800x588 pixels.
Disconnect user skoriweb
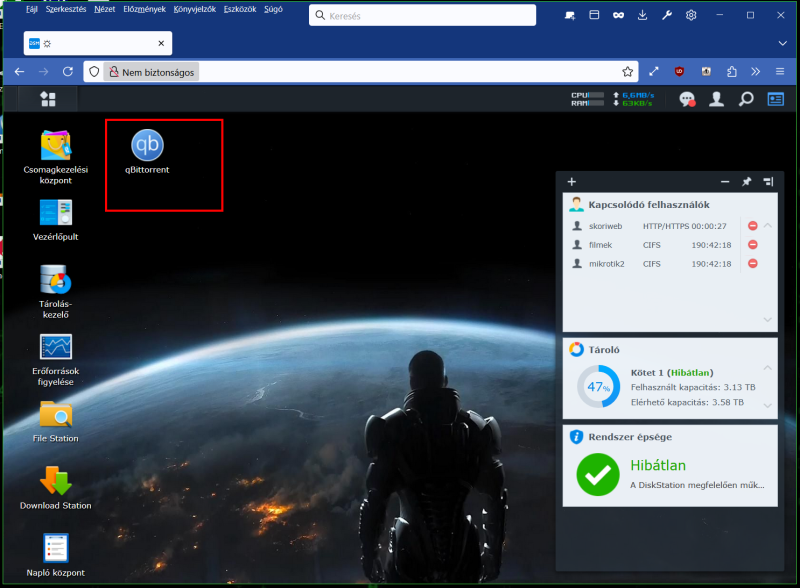coord(753,226)
